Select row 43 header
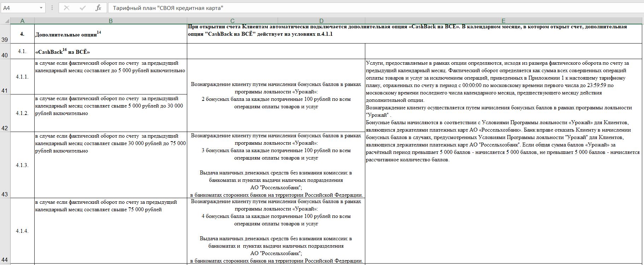 5,165
